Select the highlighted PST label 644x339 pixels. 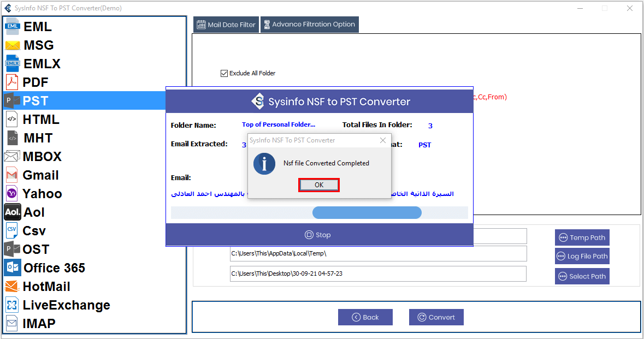36,100
